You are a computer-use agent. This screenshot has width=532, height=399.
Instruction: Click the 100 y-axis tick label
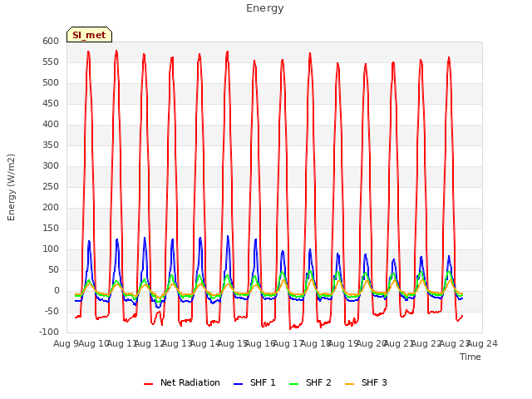(x=51, y=249)
